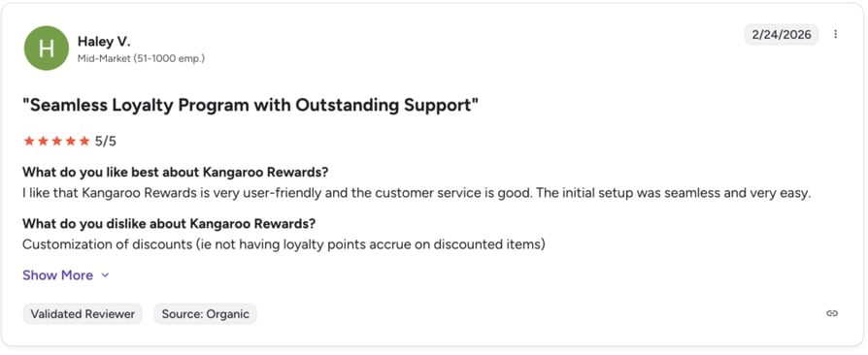Click the third orange rating star
The image size is (868, 355).
tap(56, 141)
